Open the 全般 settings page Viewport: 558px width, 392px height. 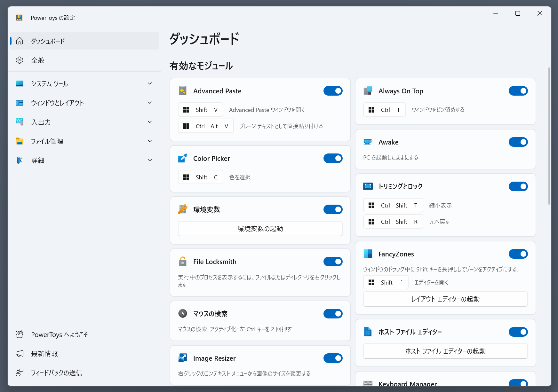pos(84,60)
